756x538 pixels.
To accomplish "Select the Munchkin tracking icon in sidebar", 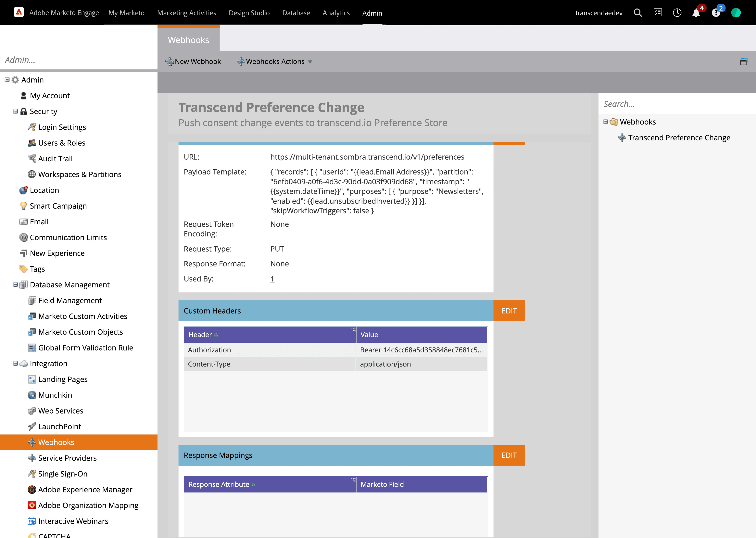I will 32,395.
